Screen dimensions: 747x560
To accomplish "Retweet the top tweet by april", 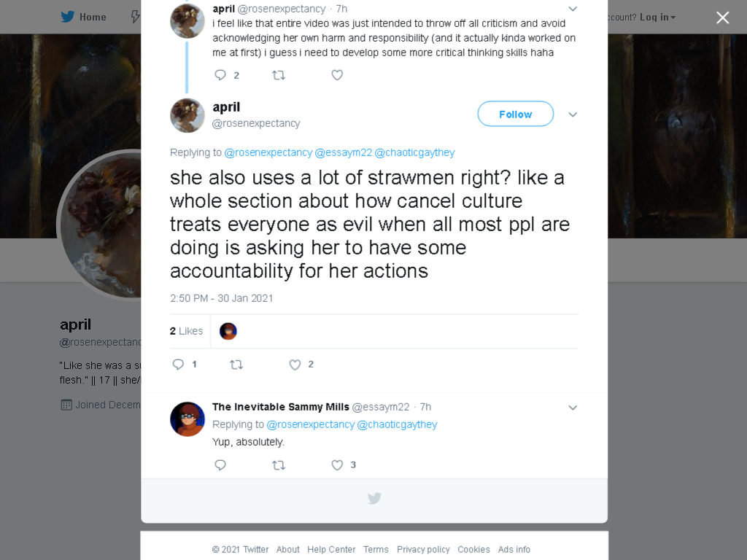I will [x=279, y=75].
